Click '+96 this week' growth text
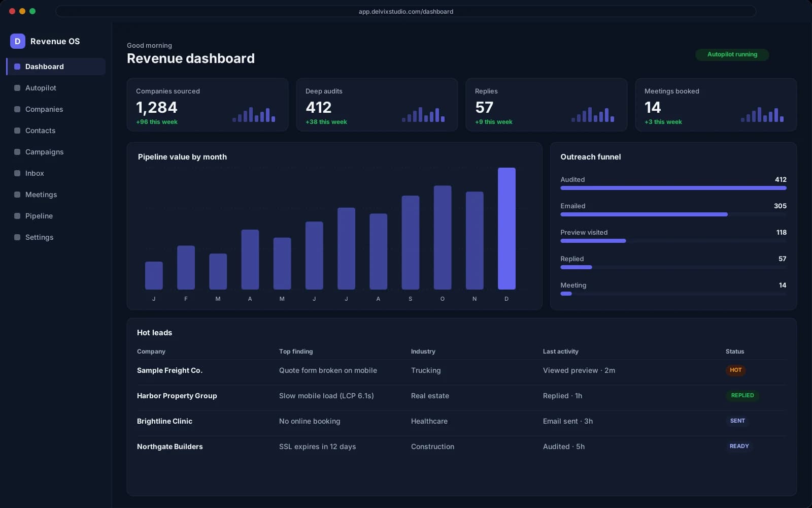This screenshot has width=812, height=508. pyautogui.click(x=157, y=122)
